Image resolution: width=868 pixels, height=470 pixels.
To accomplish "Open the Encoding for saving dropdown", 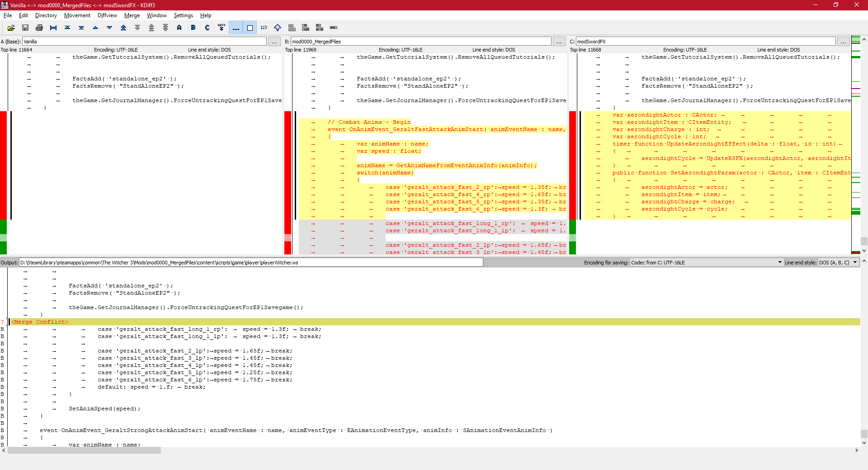I will coord(707,263).
